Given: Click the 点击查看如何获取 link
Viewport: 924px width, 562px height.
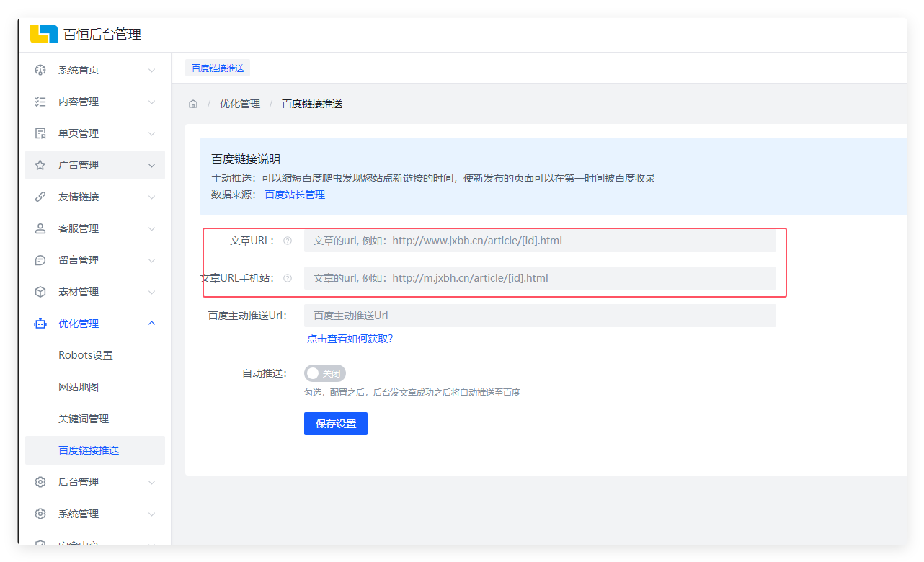Looking at the screenshot, I should pos(350,339).
